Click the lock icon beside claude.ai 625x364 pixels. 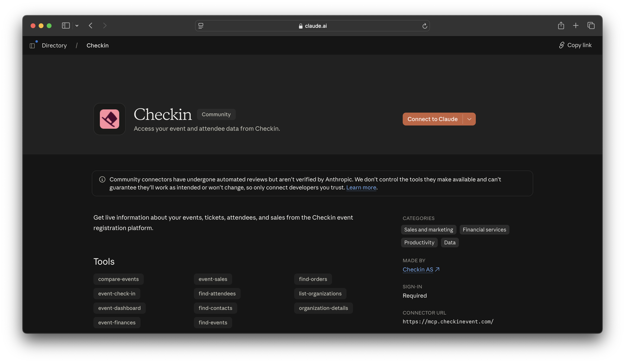pyautogui.click(x=301, y=26)
